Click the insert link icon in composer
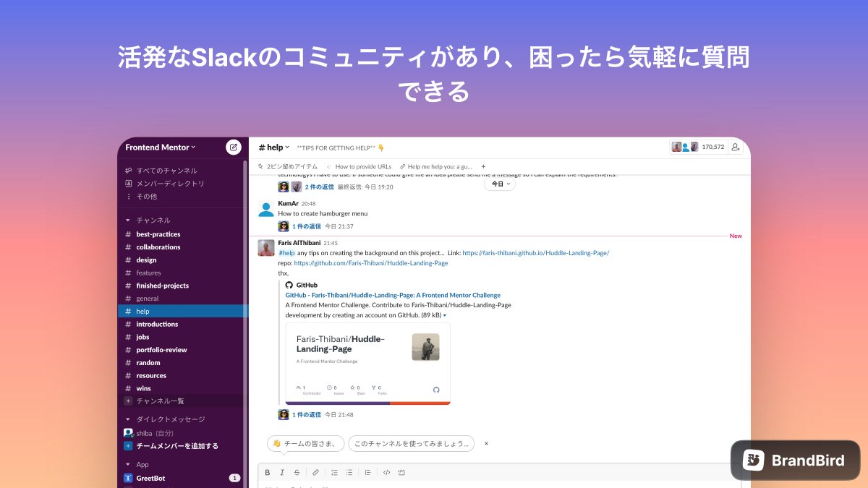868x488 pixels. [x=315, y=472]
